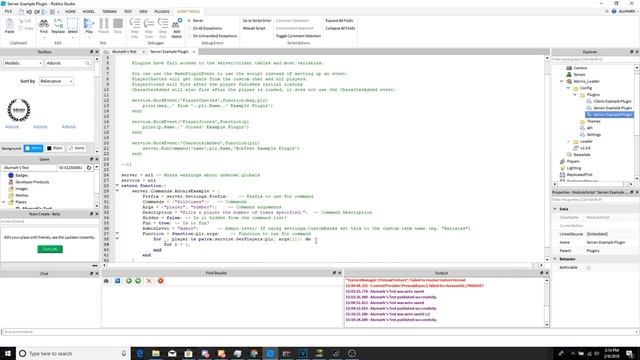Click the red stop icon in Find Results
Screen dimensions: 640x360
(160, 281)
